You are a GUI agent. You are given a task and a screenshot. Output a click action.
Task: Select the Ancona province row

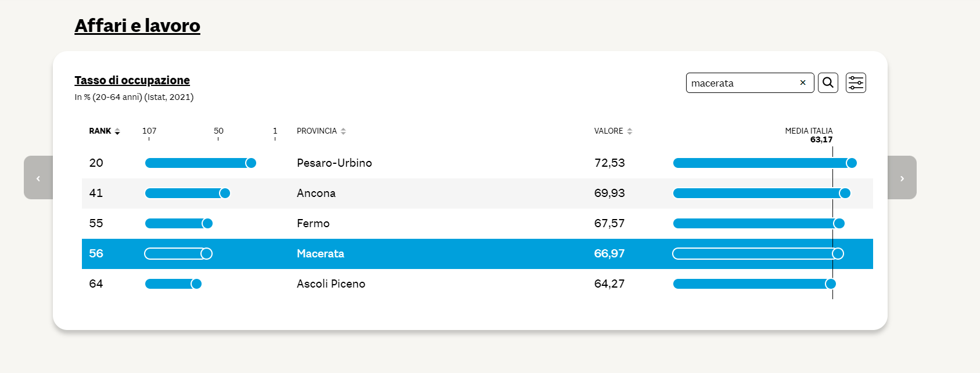[478, 193]
